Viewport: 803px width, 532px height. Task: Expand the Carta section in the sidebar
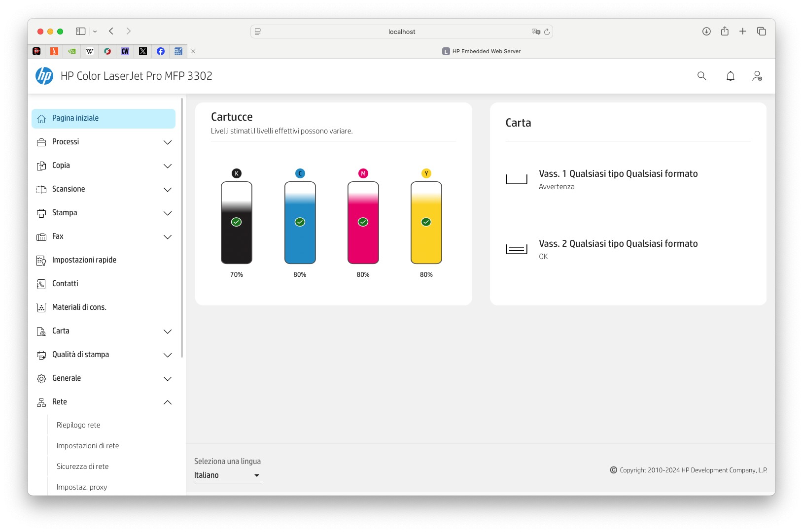point(168,332)
